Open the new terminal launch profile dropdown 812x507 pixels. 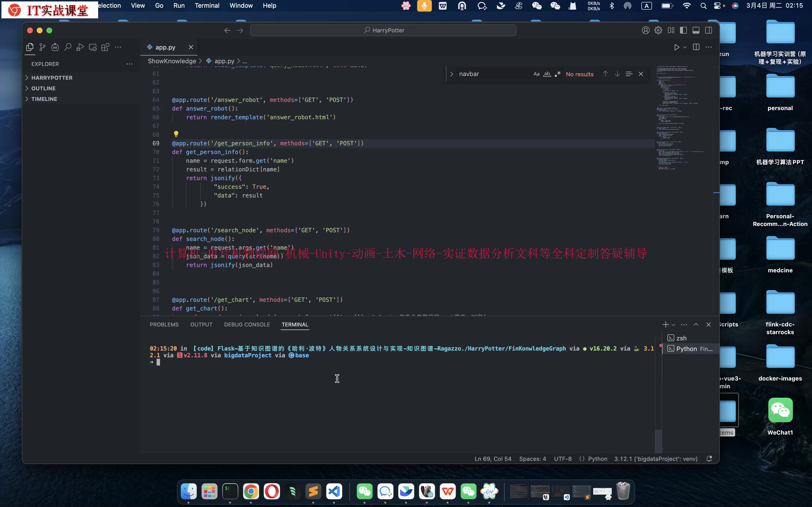pyautogui.click(x=673, y=324)
